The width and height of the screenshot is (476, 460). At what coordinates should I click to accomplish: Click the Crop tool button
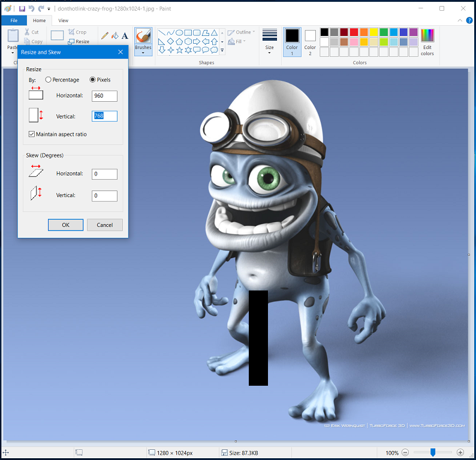point(77,32)
